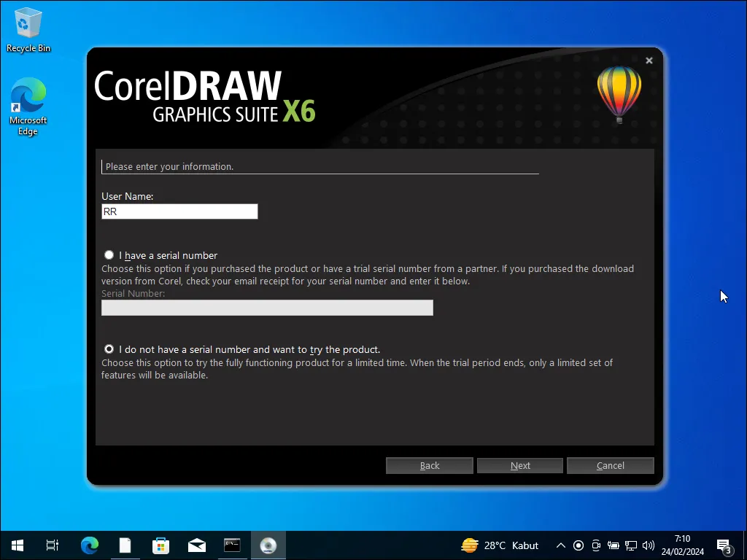This screenshot has height=560, width=747.
Task: Click the CorelDRAW installer disc taskbar icon
Action: (268, 545)
